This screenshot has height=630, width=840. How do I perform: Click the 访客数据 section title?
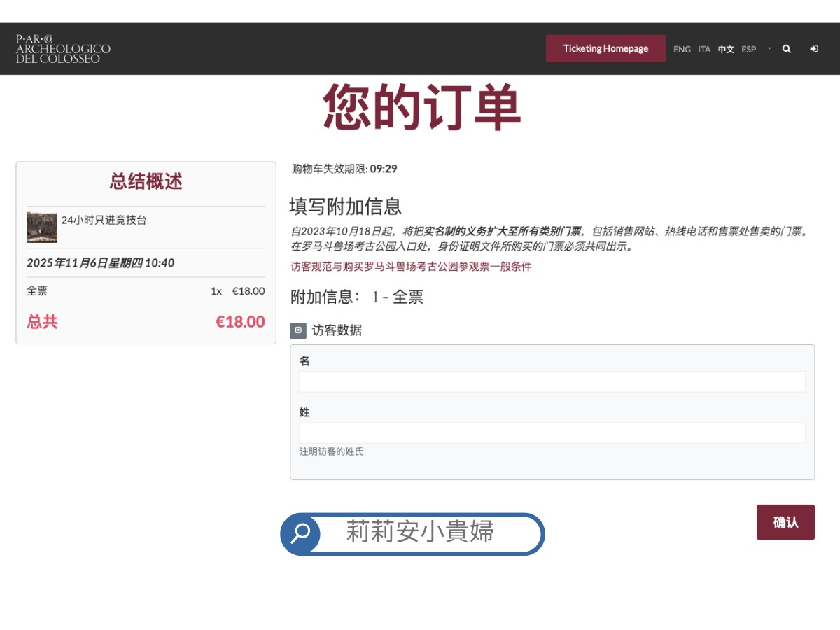337,330
